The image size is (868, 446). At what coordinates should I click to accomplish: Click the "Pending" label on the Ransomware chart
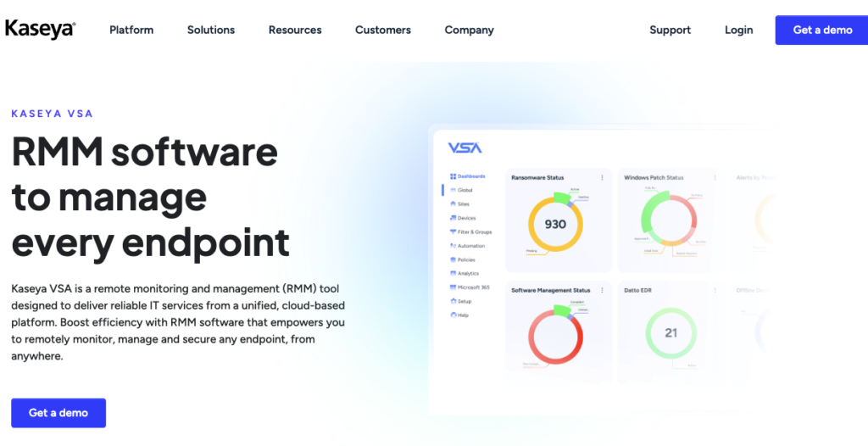coord(532,251)
